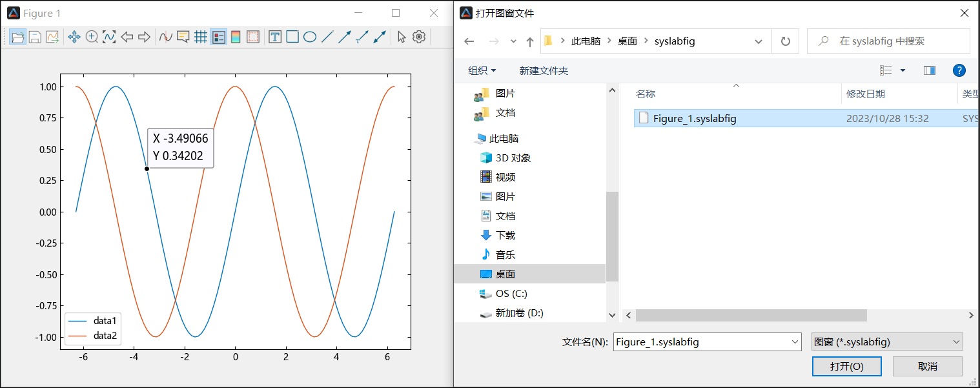Click the text annotation tool
Screen dimensions: 980x388
point(275,37)
